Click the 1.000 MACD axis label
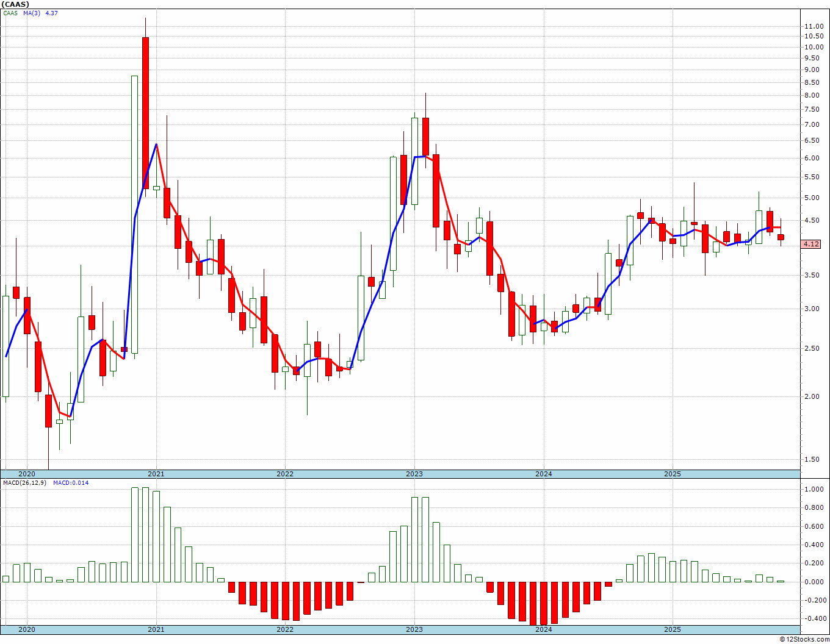Image resolution: width=830 pixels, height=644 pixels. tap(814, 489)
